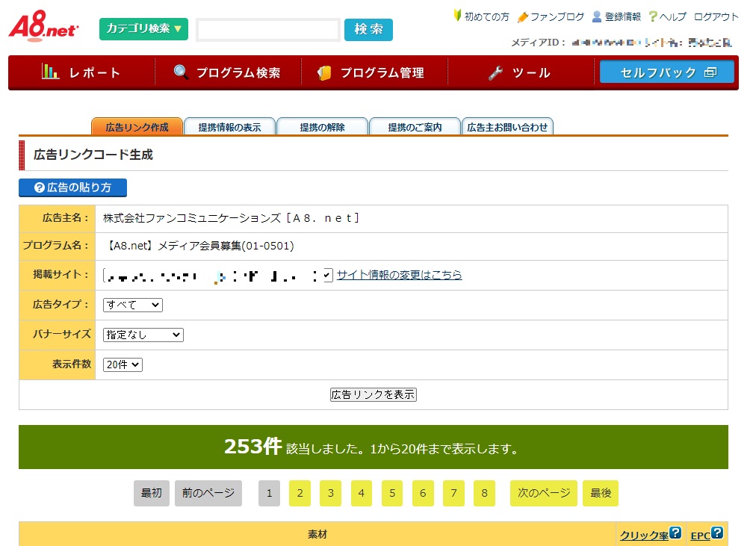Open the 広告タイプ dropdown set to すべて
The height and width of the screenshot is (546, 756).
pos(132,305)
